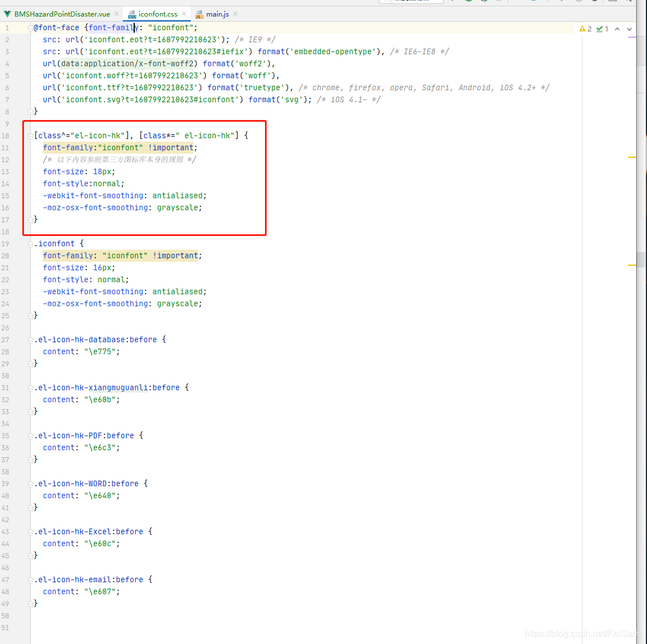Click the Vue file icon on first tab
The width and height of the screenshot is (647, 644).
click(7, 14)
